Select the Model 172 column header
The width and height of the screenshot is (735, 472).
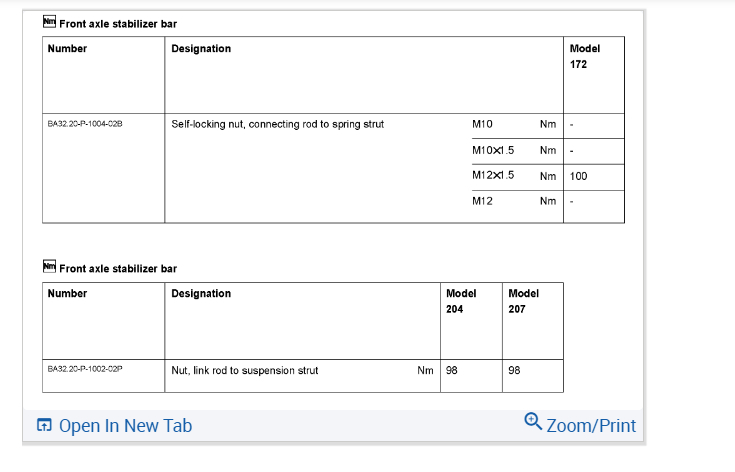click(x=584, y=56)
